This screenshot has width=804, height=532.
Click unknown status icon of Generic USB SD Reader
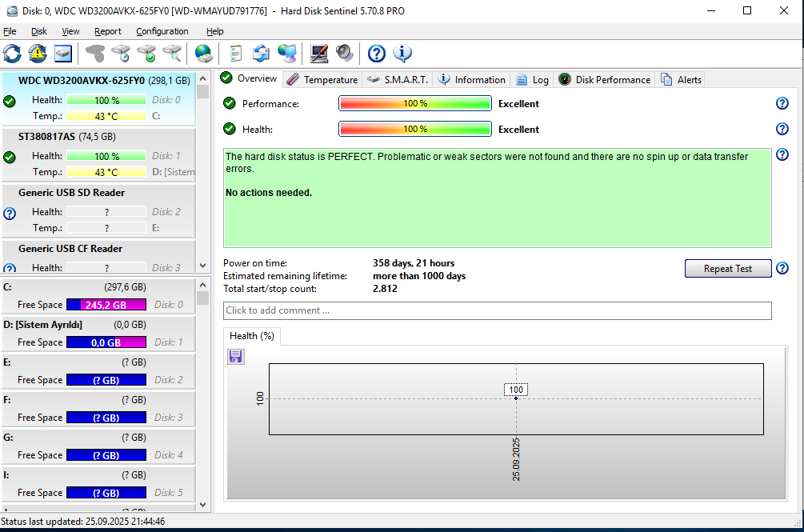(x=10, y=214)
